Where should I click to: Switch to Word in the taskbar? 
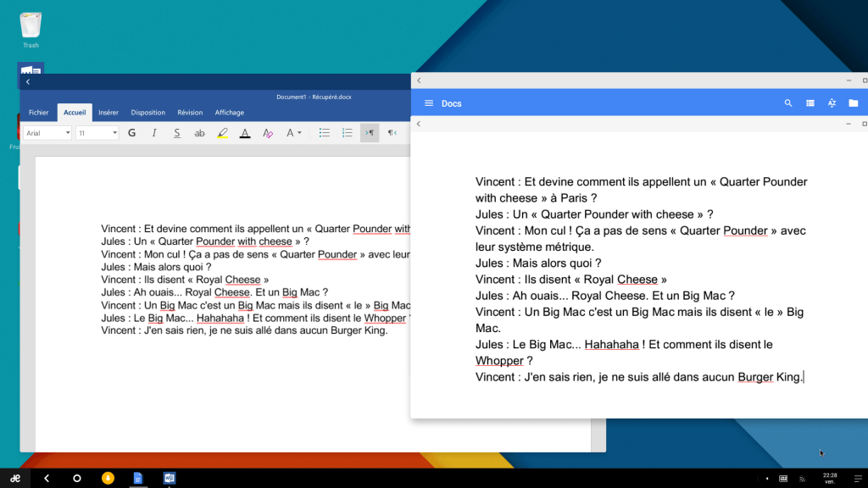(170, 478)
